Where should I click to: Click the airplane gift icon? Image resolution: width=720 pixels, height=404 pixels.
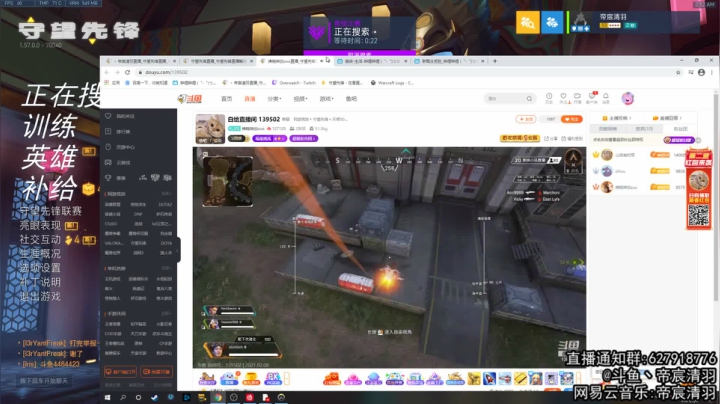click(505, 378)
